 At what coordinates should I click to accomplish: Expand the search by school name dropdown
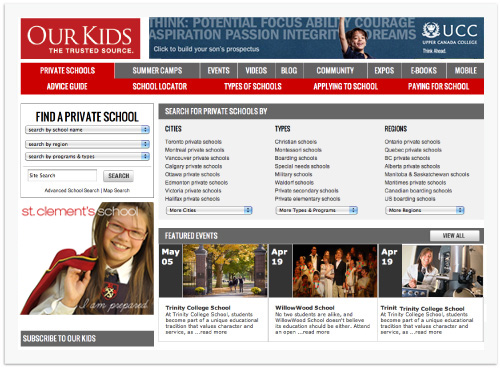(87, 130)
